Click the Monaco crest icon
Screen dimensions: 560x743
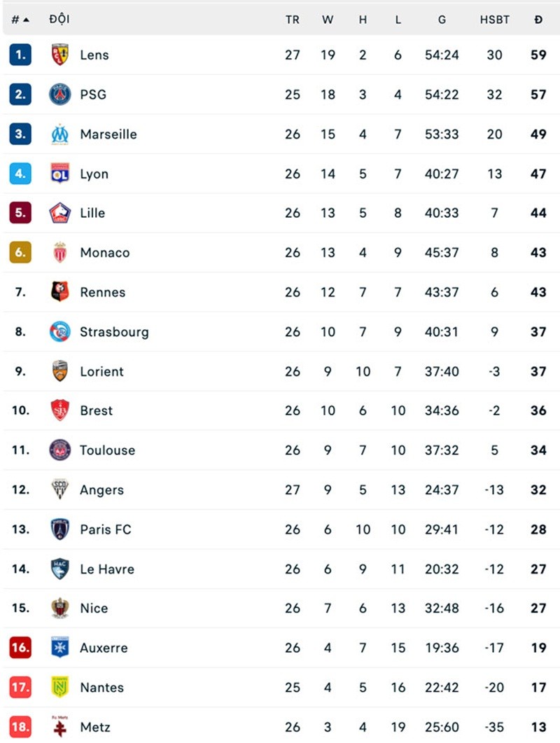60,253
